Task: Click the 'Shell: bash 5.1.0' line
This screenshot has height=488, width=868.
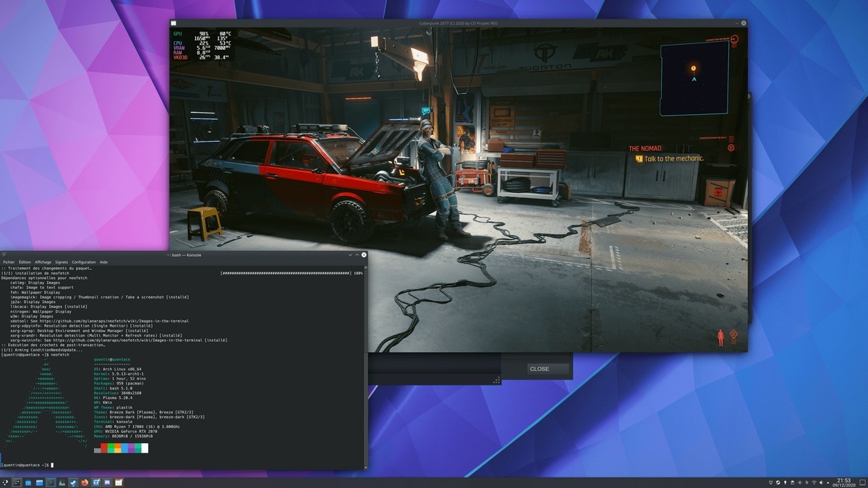Action: tap(113, 388)
